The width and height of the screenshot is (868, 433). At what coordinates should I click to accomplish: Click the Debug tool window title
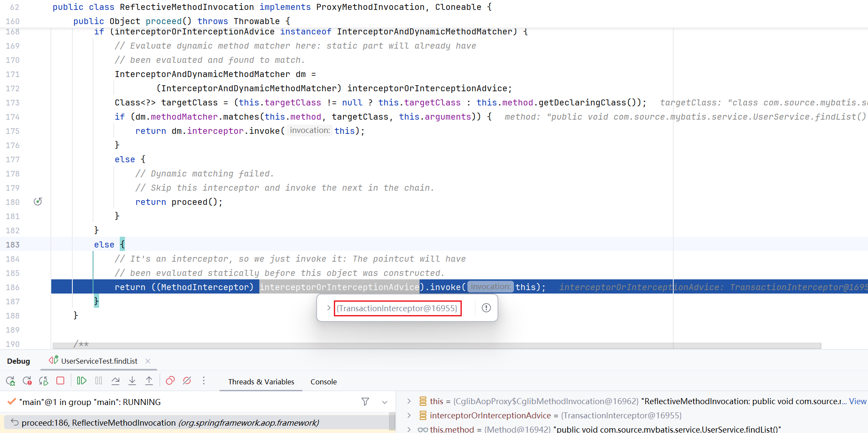19,361
